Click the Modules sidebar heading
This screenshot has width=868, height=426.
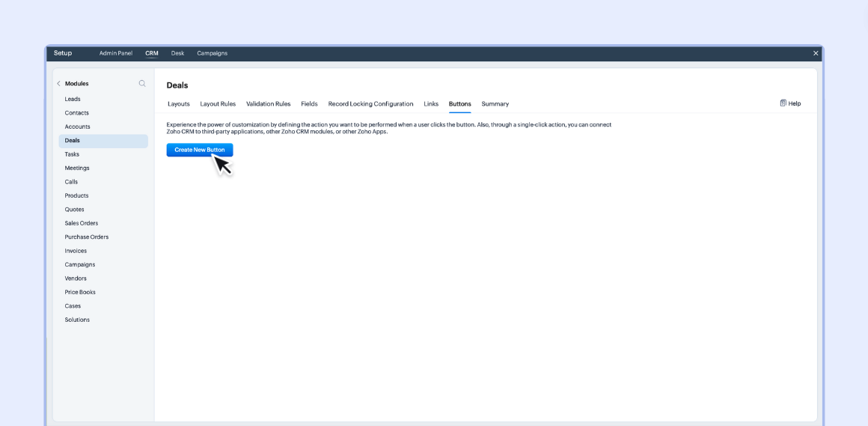77,84
